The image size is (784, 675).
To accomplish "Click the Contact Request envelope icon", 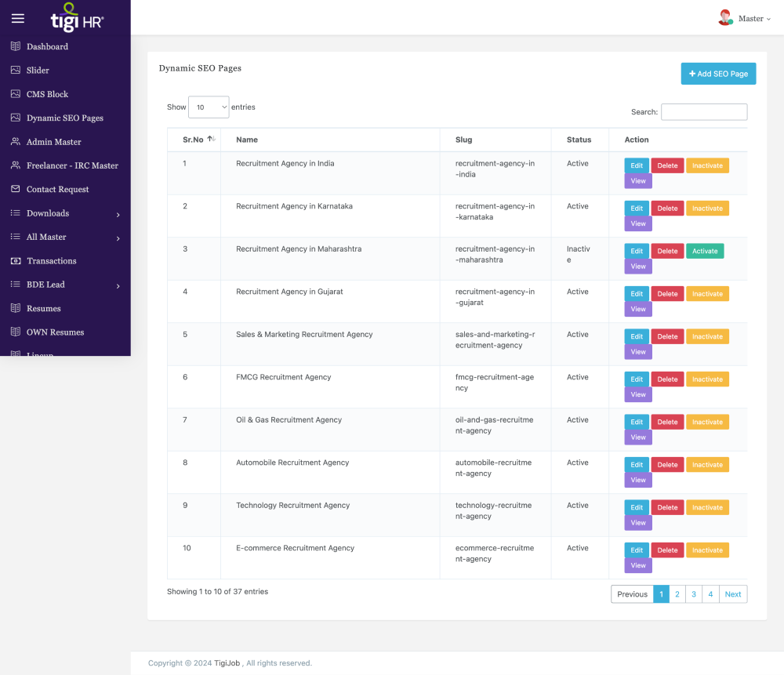I will click(16, 189).
